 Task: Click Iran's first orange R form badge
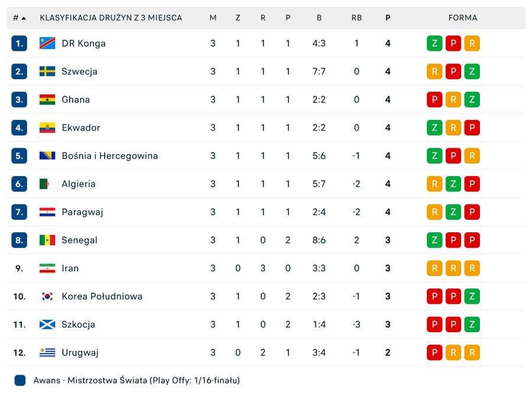click(x=434, y=268)
